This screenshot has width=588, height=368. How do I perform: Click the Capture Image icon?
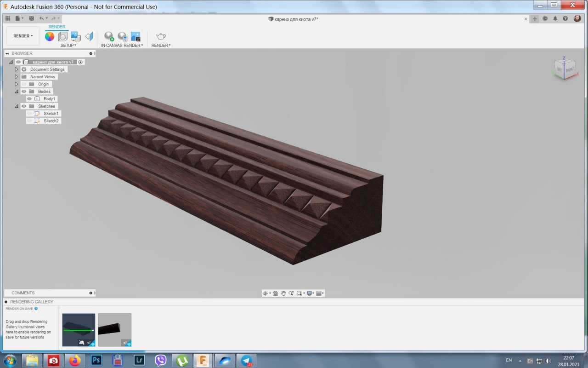point(136,36)
